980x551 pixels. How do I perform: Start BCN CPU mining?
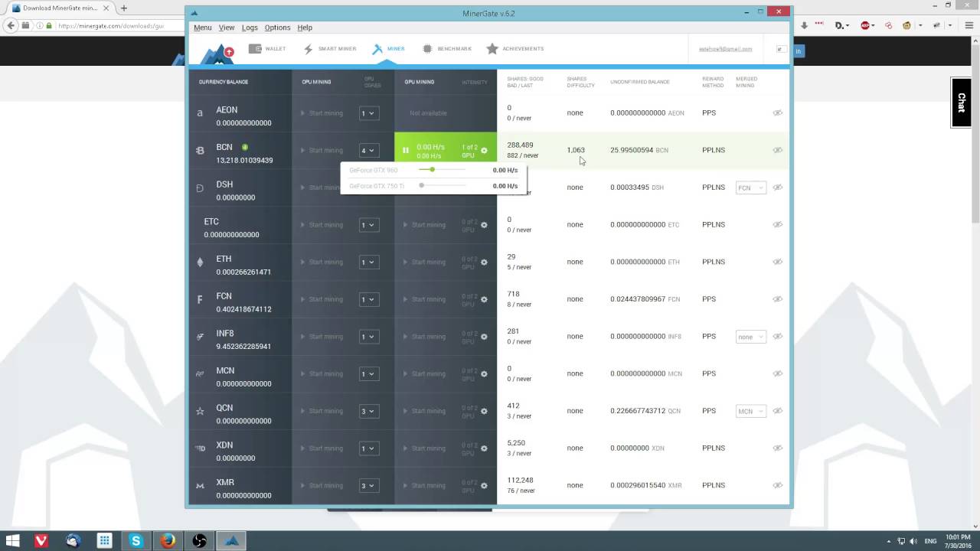322,151
